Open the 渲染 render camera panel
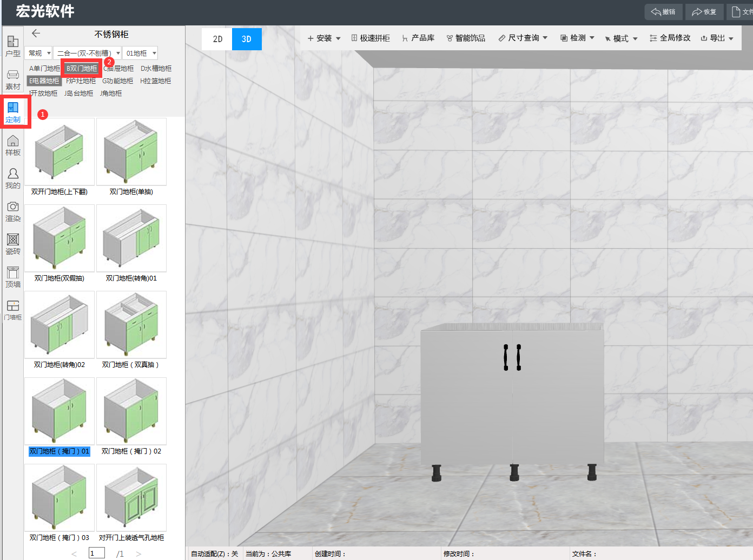Screen dimensions: 753x560 [x=13, y=211]
